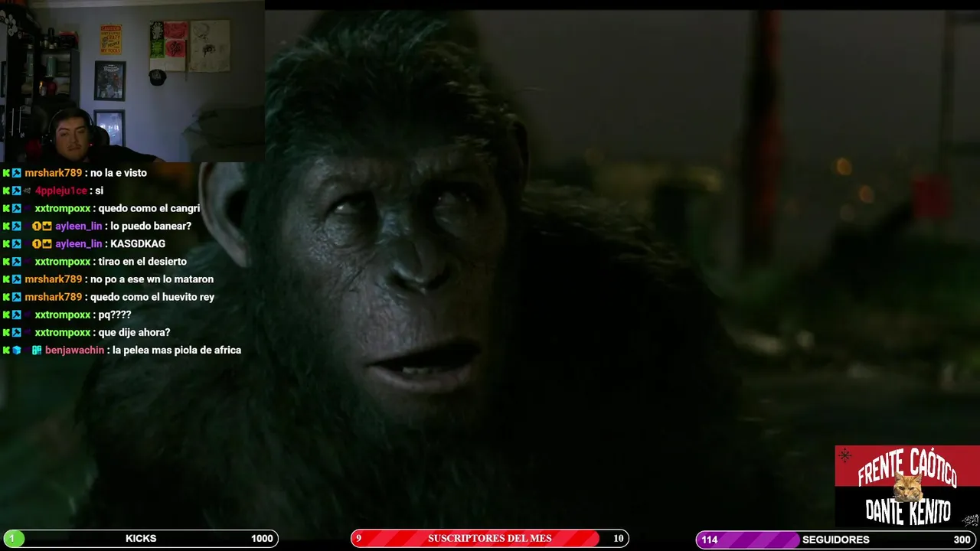The image size is (980, 551).
Task: Click the SEGUIDORES purple progress bar
Action: tap(836, 540)
